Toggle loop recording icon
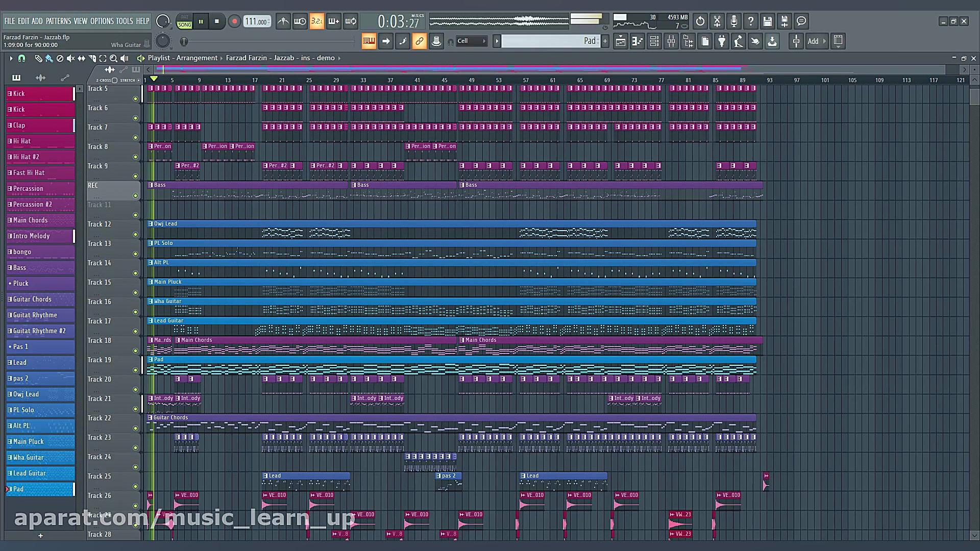Screen dimensions: 980x551 tap(351, 21)
